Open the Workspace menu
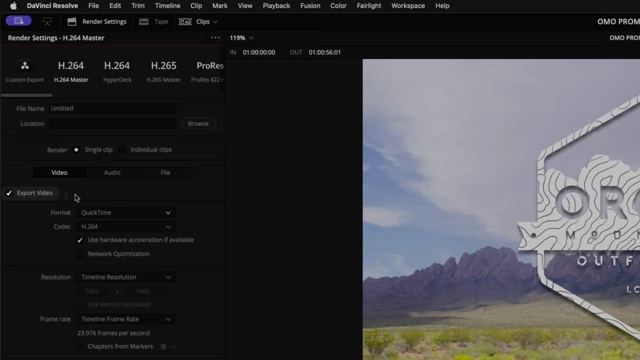This screenshot has width=640, height=360. 408,6
